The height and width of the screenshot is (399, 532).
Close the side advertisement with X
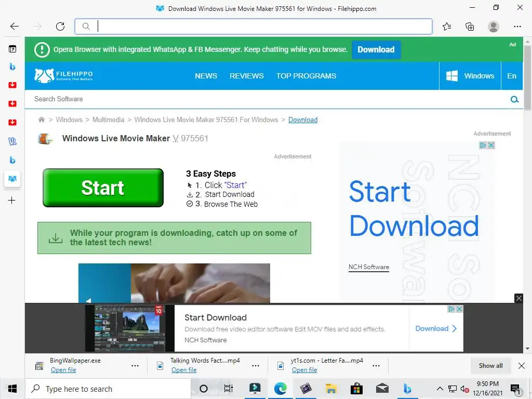pyautogui.click(x=491, y=145)
